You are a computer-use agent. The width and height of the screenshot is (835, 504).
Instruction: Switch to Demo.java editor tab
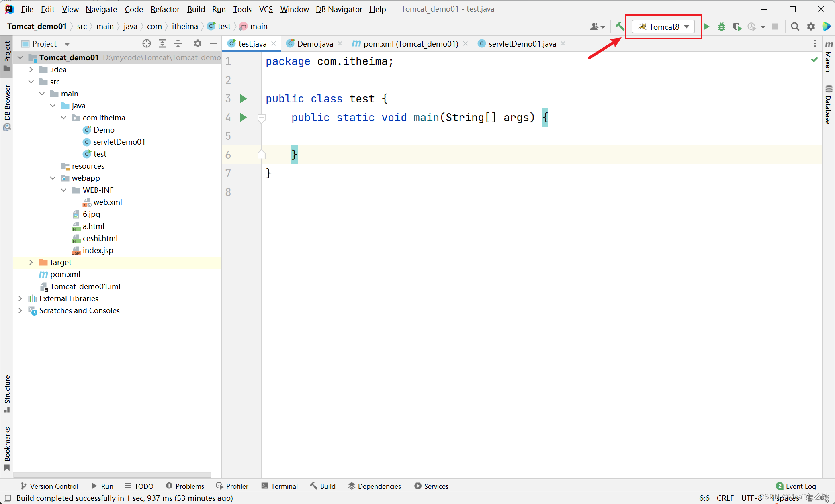tap(315, 43)
